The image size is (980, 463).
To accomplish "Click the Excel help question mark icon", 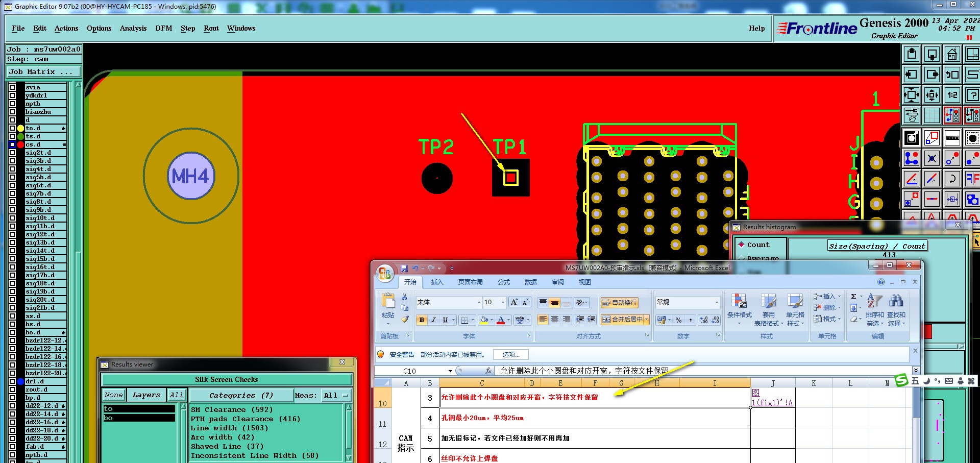I will pos(881,282).
